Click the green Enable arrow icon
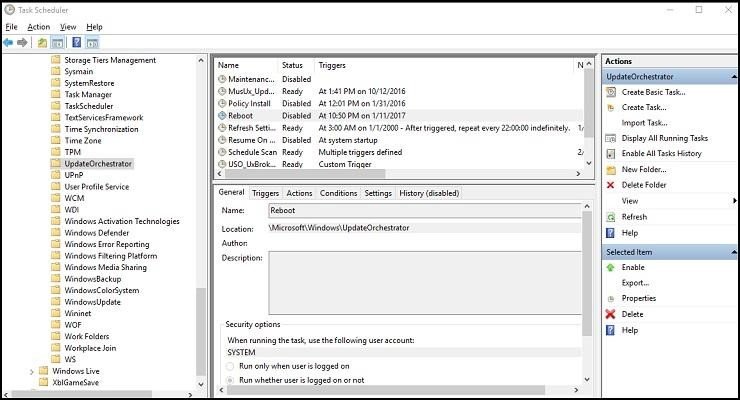740x400 pixels. pos(610,267)
